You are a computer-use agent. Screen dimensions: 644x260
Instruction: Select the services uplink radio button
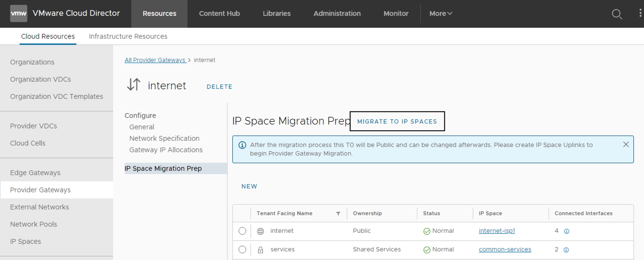[242, 250]
